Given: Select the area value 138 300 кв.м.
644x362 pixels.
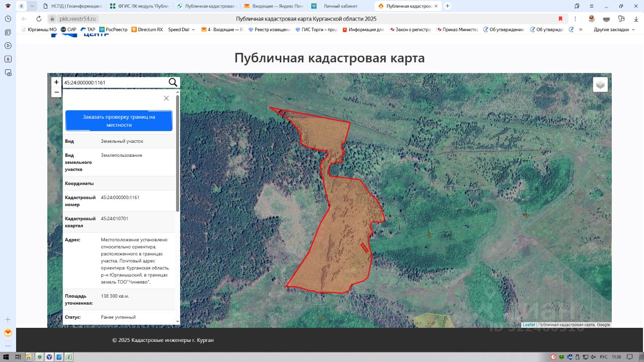Looking at the screenshot, I should pyautogui.click(x=115, y=296).
